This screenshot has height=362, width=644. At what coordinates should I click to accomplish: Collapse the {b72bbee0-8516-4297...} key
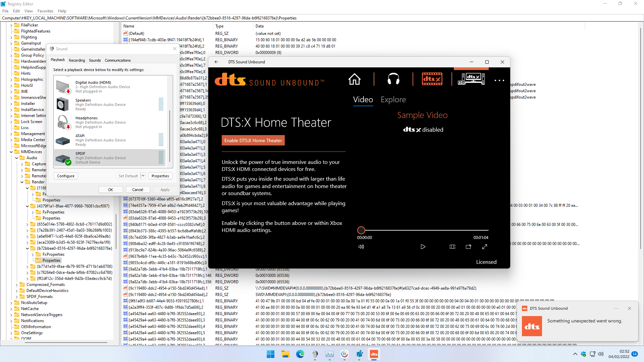pyautogui.click(x=27, y=248)
